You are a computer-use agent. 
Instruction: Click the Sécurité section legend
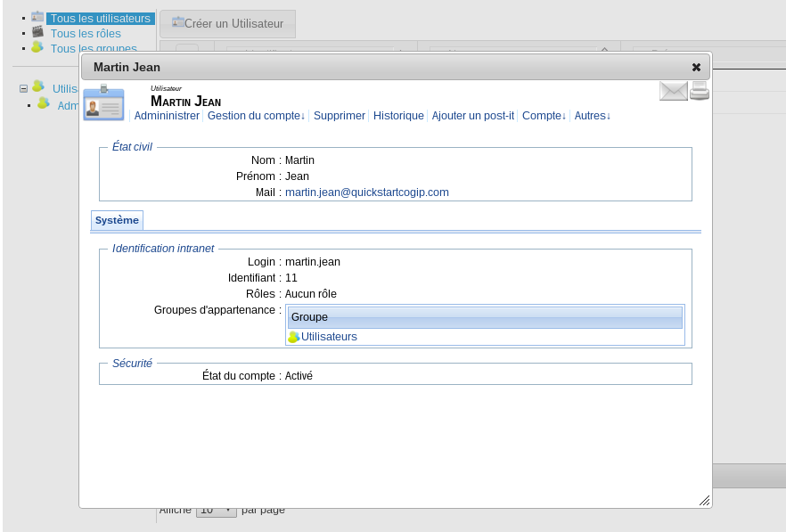point(132,364)
